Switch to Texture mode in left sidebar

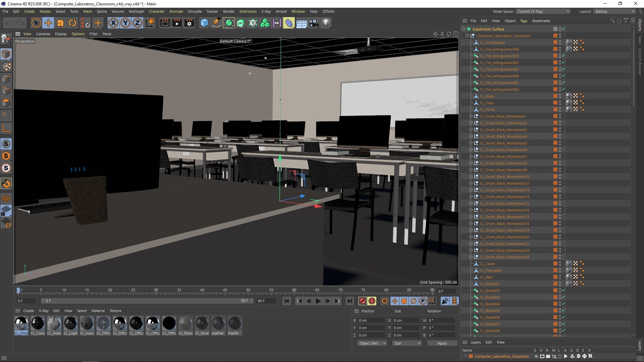pyautogui.click(x=6, y=66)
